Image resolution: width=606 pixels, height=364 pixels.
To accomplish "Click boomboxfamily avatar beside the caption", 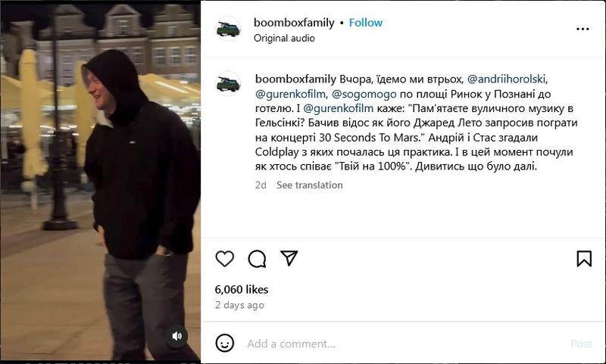I will click(x=228, y=84).
